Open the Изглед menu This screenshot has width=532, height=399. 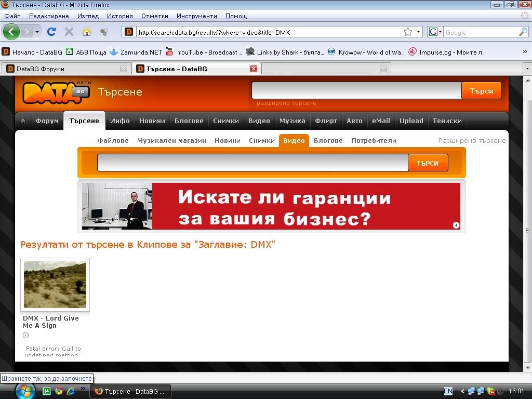point(88,16)
